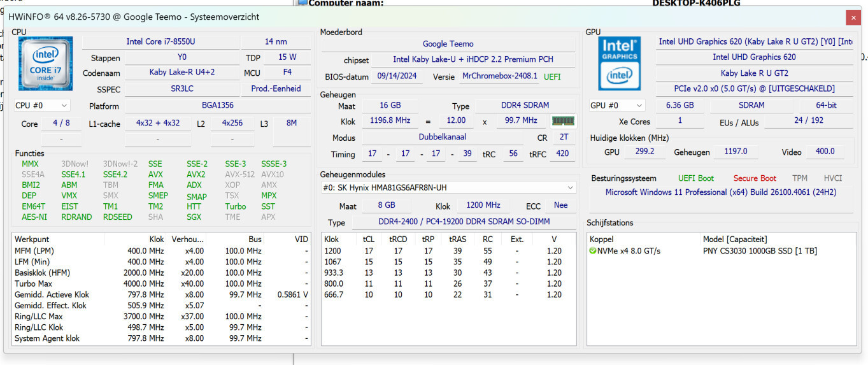Open the GPU #0 selector dropdown

pos(616,105)
